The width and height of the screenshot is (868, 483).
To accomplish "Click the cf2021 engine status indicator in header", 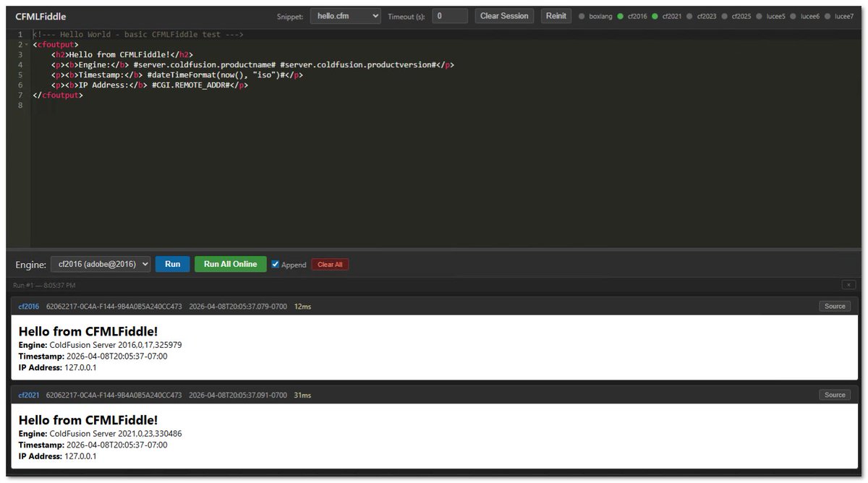I will [x=667, y=16].
